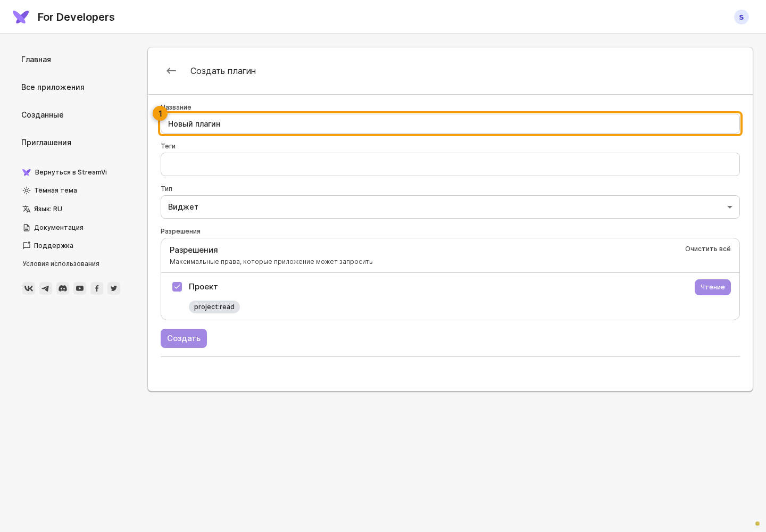
Task: Open Условия использования link
Action: click(61, 264)
